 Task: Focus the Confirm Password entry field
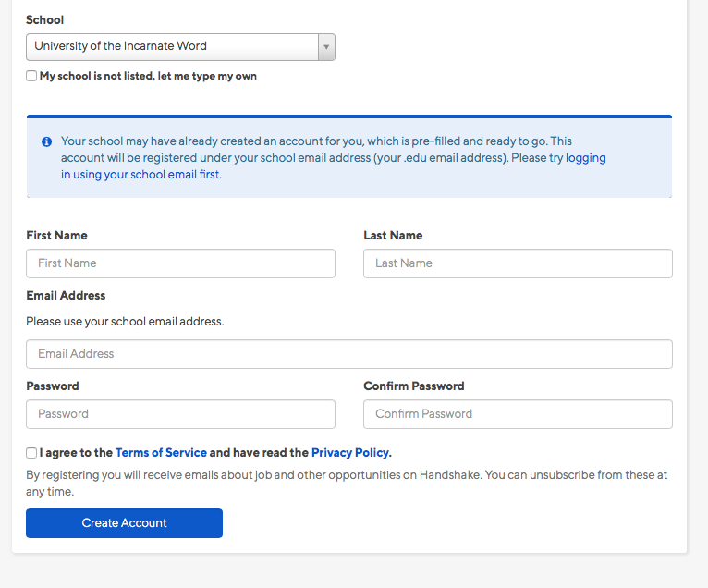518,414
